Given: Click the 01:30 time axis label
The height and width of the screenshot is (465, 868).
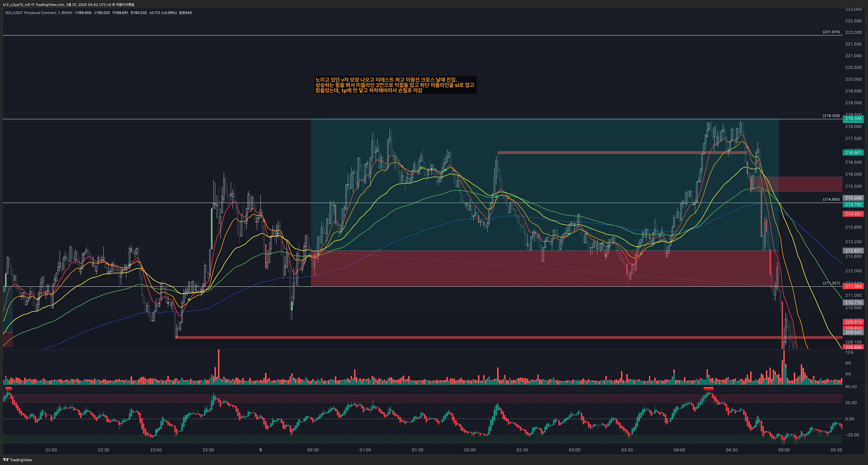Looking at the screenshot, I should point(418,450).
